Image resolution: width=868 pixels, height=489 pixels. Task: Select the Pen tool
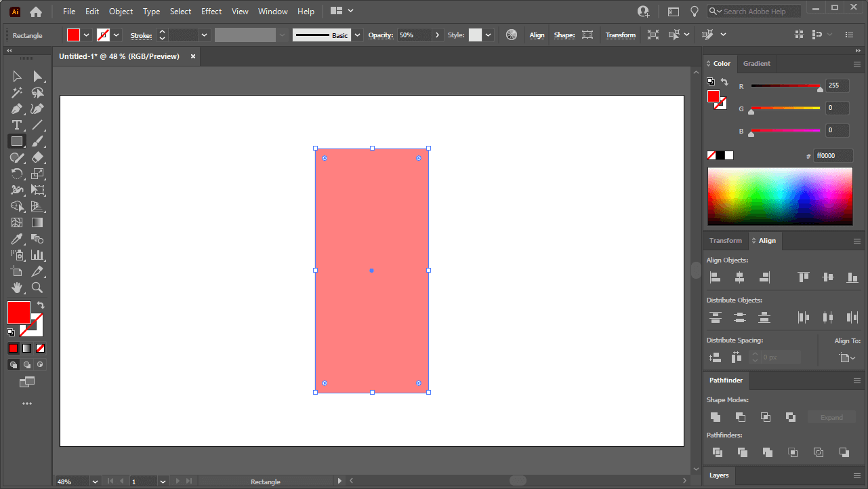click(x=17, y=109)
